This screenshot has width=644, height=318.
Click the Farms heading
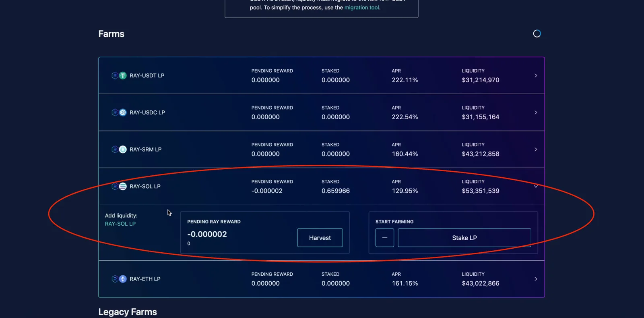pyautogui.click(x=111, y=34)
